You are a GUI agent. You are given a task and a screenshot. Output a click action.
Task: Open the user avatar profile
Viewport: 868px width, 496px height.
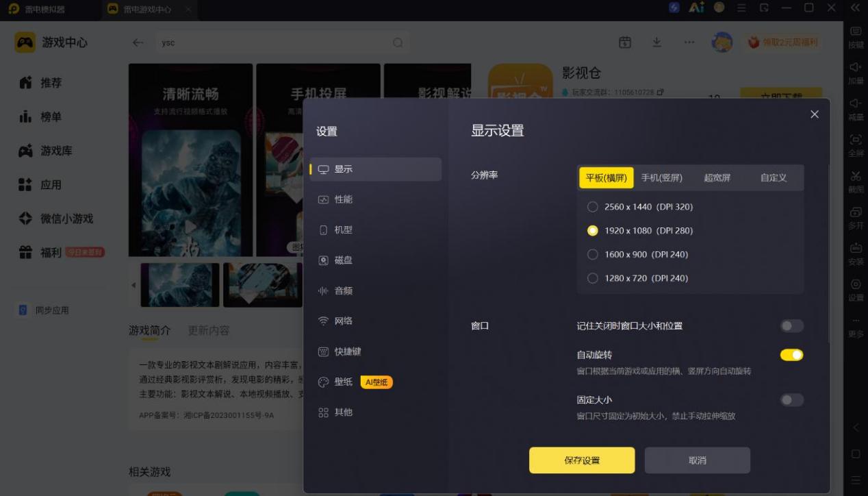tap(722, 42)
